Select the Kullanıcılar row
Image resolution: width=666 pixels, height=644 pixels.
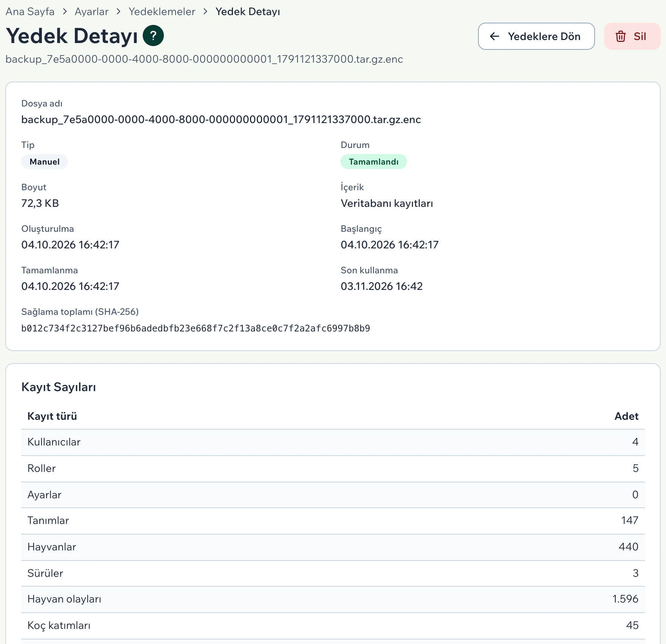click(333, 442)
